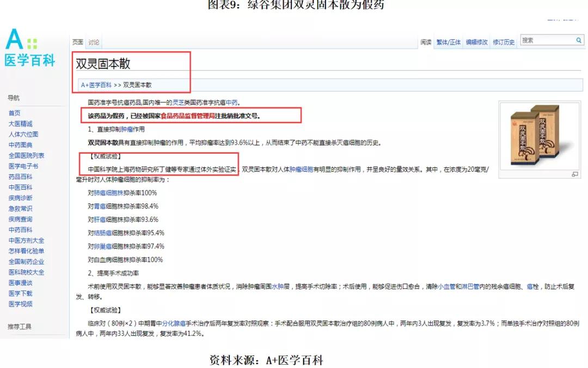588x368 pixels.
Task: Follow the 中药 link in the intro
Action: 232,102
